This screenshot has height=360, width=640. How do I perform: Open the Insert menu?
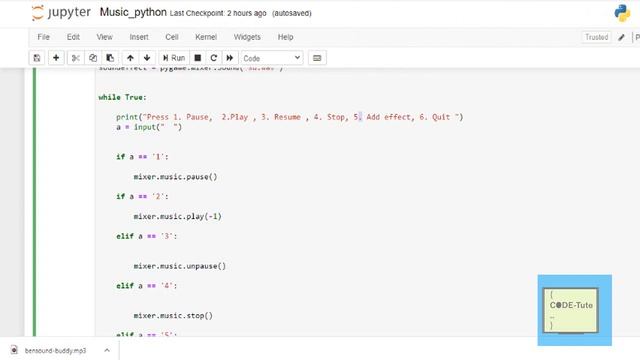[139, 37]
